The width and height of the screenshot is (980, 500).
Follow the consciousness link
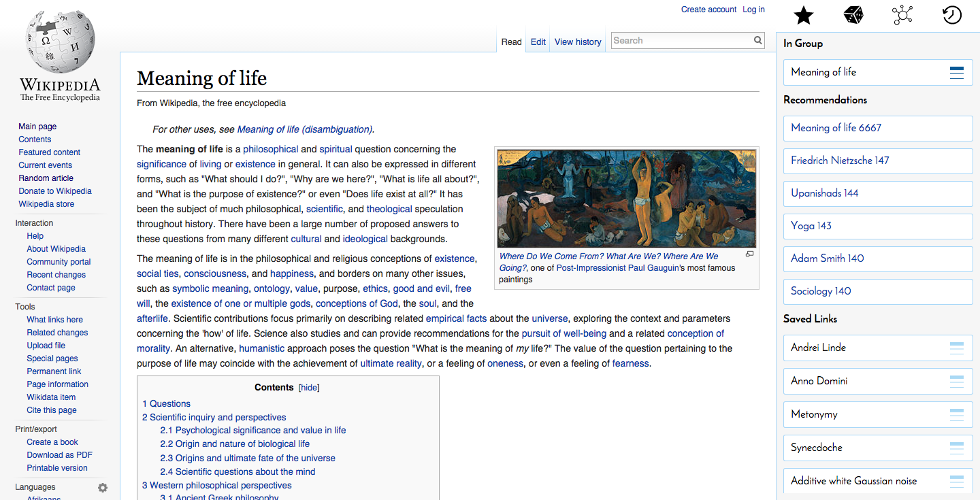coord(215,273)
